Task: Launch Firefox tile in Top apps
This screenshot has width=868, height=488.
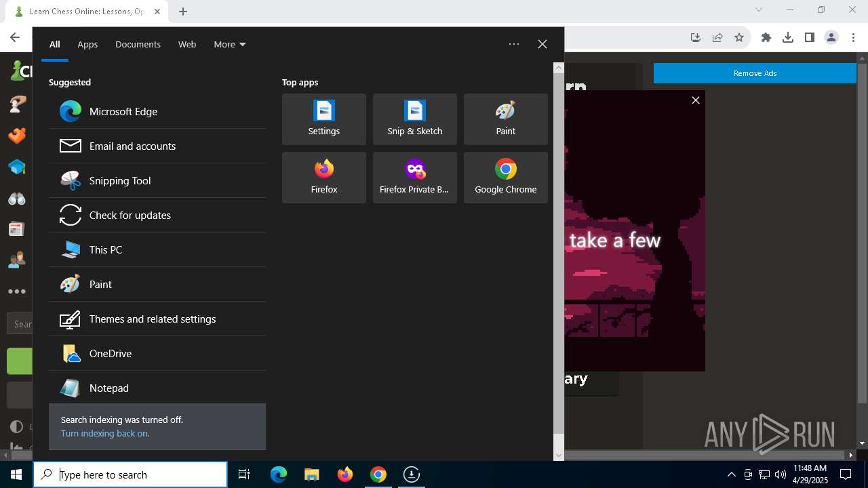Action: 324,178
